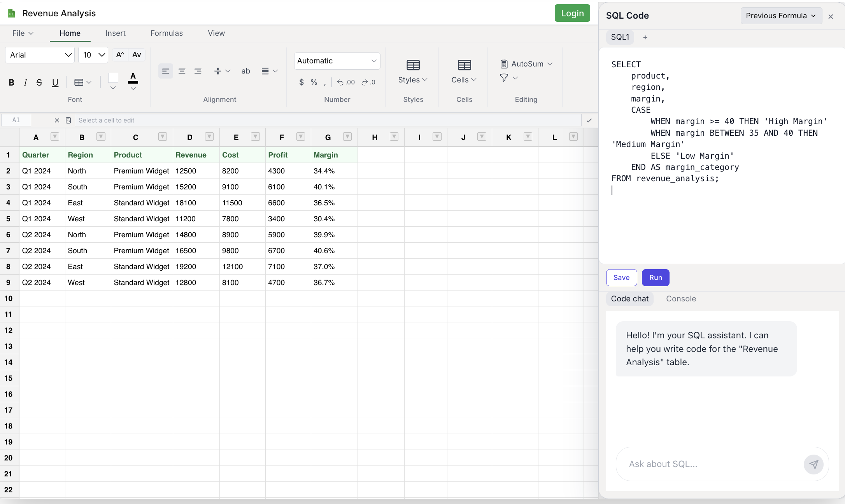The width and height of the screenshot is (845, 504).
Task: Toggle wrap text with the ab icon
Action: pos(245,71)
